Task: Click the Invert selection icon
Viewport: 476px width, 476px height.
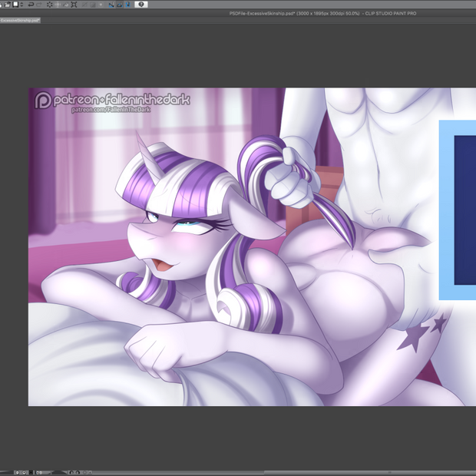Action: click(93, 5)
